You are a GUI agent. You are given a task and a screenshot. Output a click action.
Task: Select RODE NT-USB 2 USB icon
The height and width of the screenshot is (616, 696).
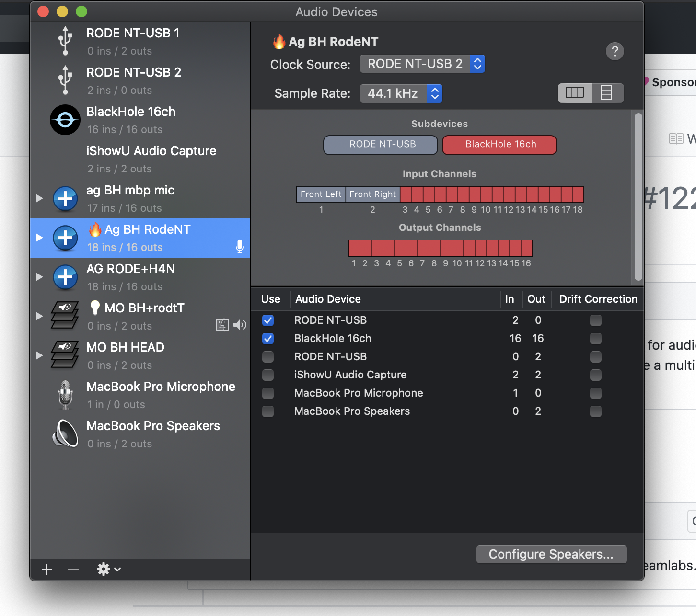[65, 80]
